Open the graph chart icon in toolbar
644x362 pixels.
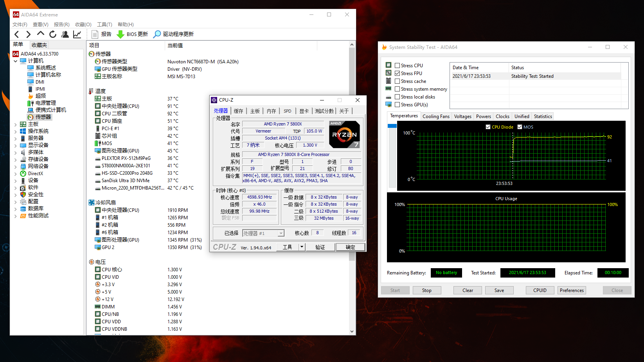[x=77, y=34]
